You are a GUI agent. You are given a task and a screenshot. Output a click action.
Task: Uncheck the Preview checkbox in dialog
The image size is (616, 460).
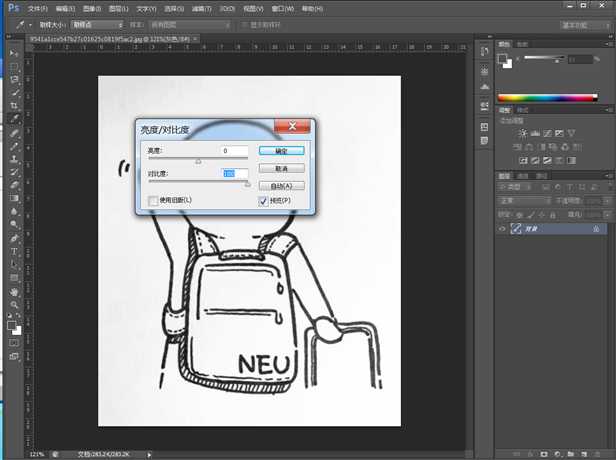point(262,201)
